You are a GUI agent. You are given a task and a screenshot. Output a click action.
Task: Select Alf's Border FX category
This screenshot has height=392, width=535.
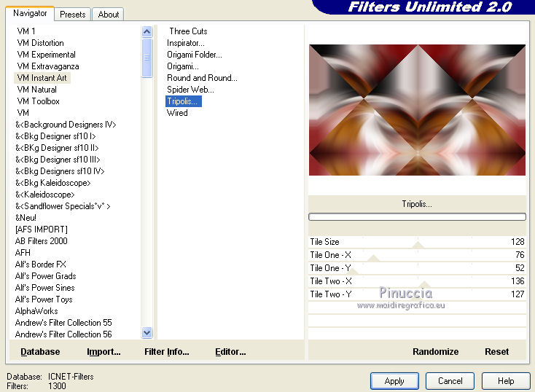tap(41, 264)
